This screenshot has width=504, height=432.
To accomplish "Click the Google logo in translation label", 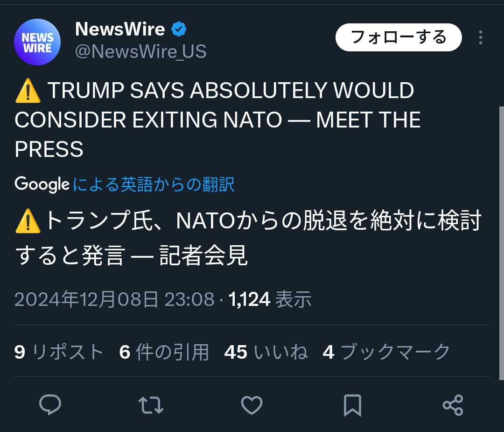I will pos(42,184).
